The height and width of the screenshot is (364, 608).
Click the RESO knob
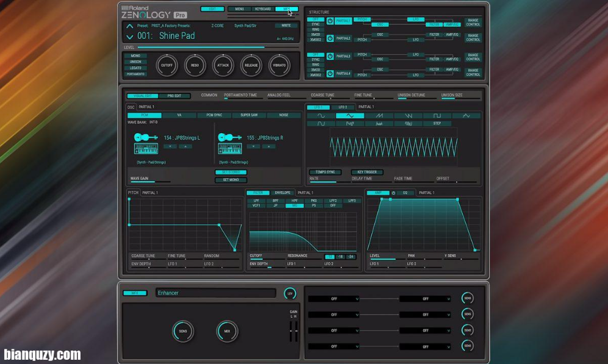(x=195, y=65)
